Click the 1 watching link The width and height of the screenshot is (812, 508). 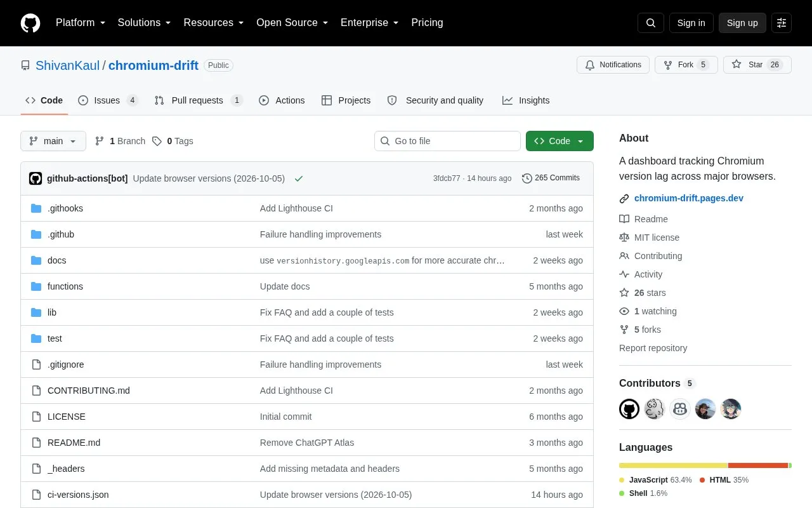coord(648,311)
